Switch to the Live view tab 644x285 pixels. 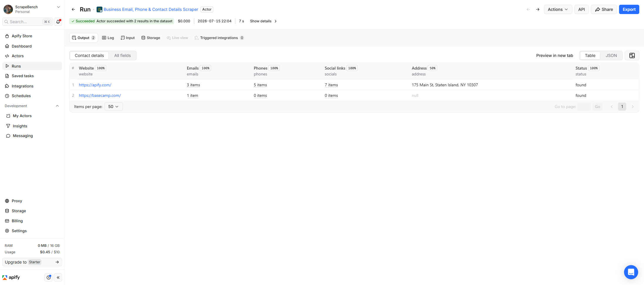177,38
